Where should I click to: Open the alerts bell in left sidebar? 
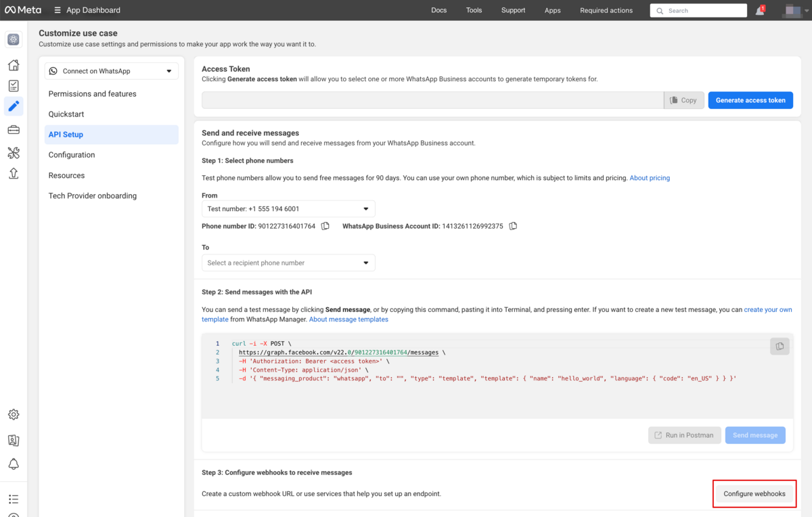[14, 464]
